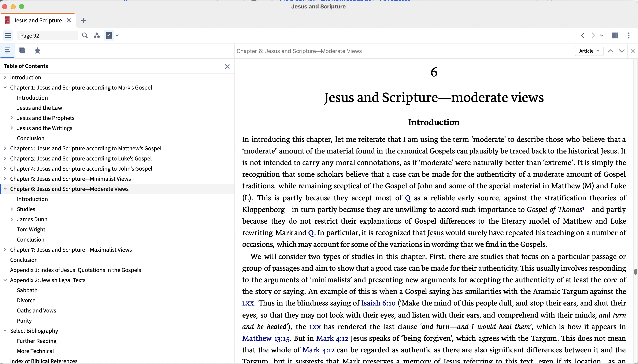The height and width of the screenshot is (364, 638).
Task: Open the parallel resource sets icon
Action: (22, 51)
